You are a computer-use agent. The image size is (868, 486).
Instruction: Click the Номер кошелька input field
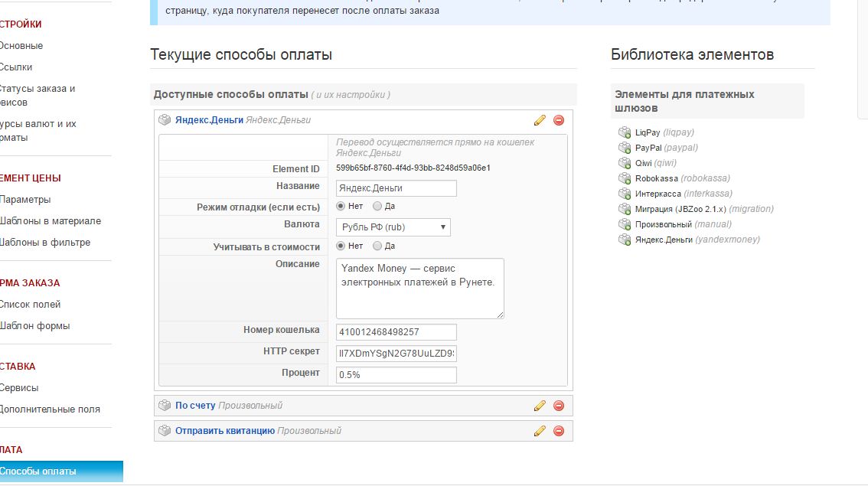tap(396, 332)
